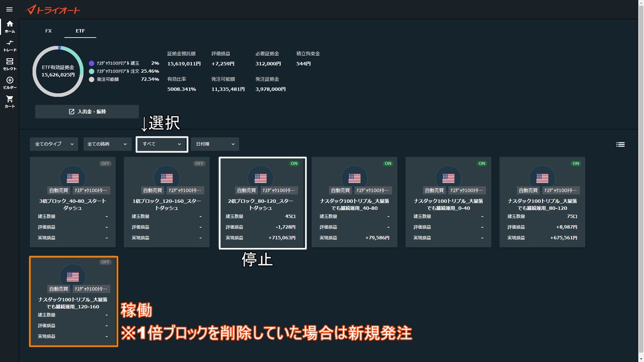Open ビルダー from the sidebar

10,83
